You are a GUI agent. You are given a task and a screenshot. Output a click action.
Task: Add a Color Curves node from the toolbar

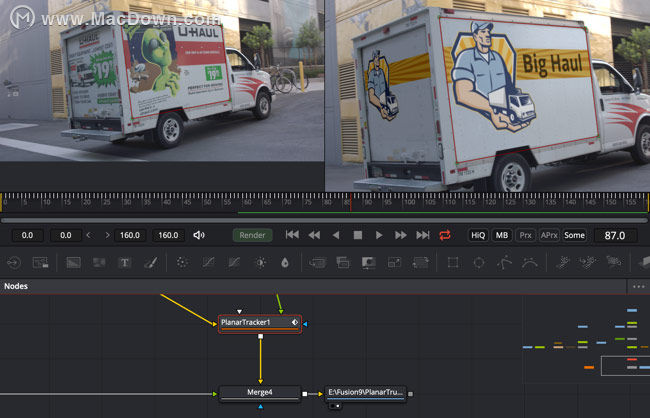coord(208,262)
